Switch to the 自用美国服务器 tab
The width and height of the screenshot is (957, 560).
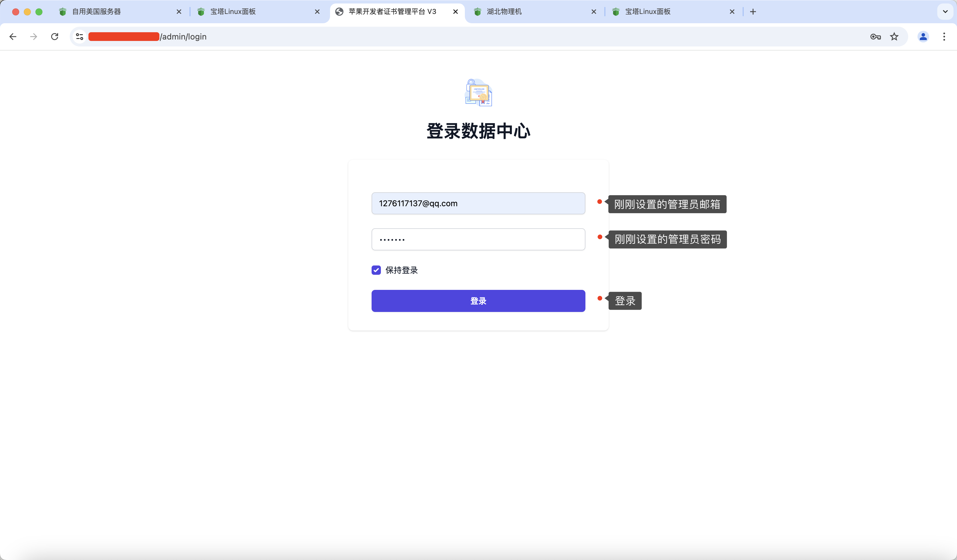[120, 12]
